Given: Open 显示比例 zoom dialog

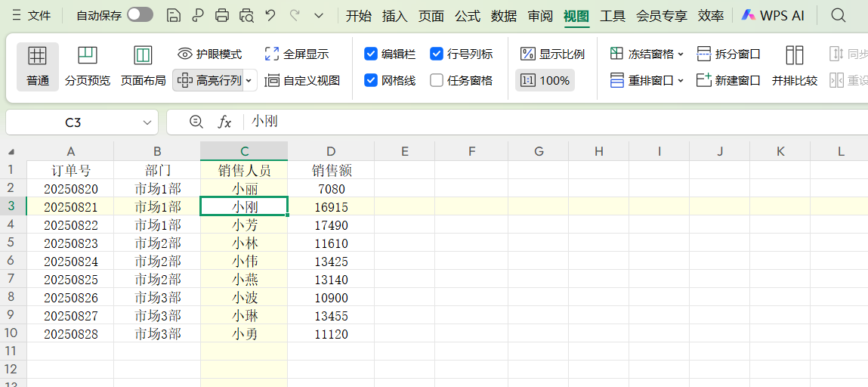Looking at the screenshot, I should click(552, 54).
